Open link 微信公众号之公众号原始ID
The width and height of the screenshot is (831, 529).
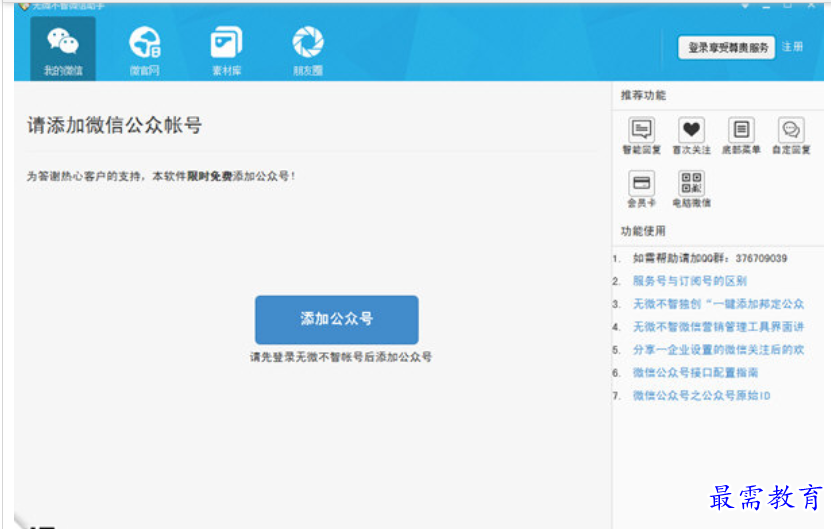(x=701, y=395)
